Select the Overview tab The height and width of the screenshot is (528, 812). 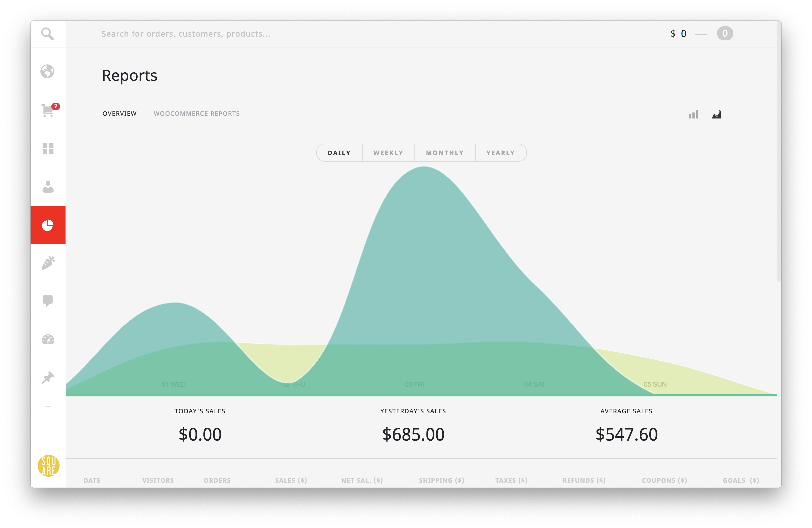click(119, 114)
